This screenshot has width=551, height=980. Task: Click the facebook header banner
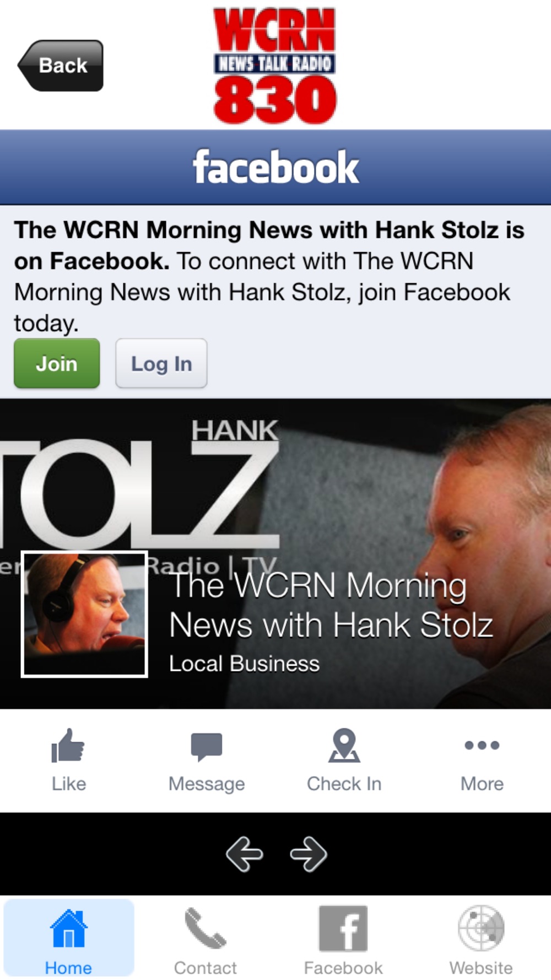[275, 168]
